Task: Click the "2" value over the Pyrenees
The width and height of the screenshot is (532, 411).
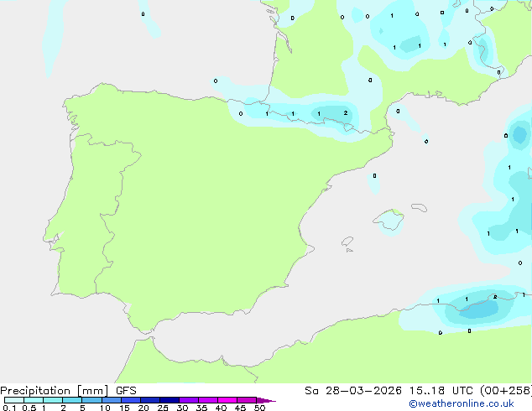Action: (x=346, y=113)
